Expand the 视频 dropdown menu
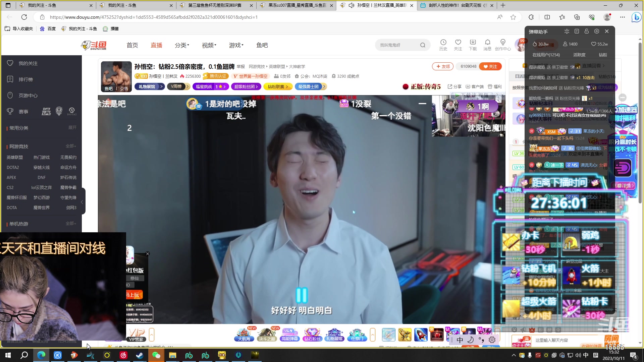 pyautogui.click(x=209, y=45)
